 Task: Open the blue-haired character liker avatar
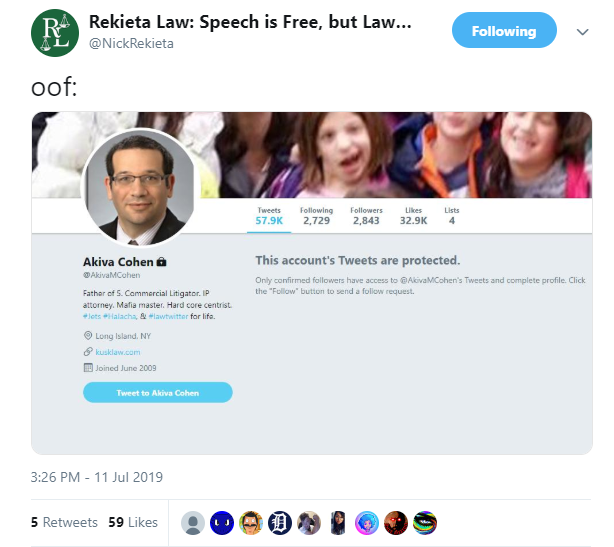(367, 523)
